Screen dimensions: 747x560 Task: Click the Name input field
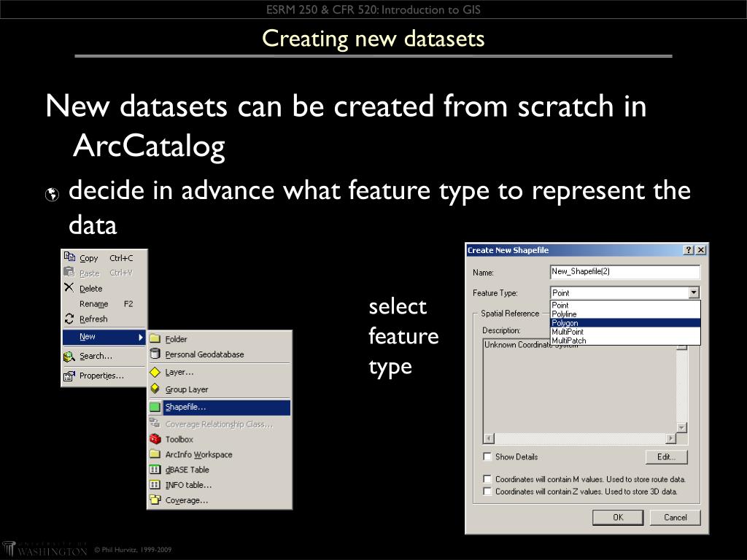tap(625, 271)
